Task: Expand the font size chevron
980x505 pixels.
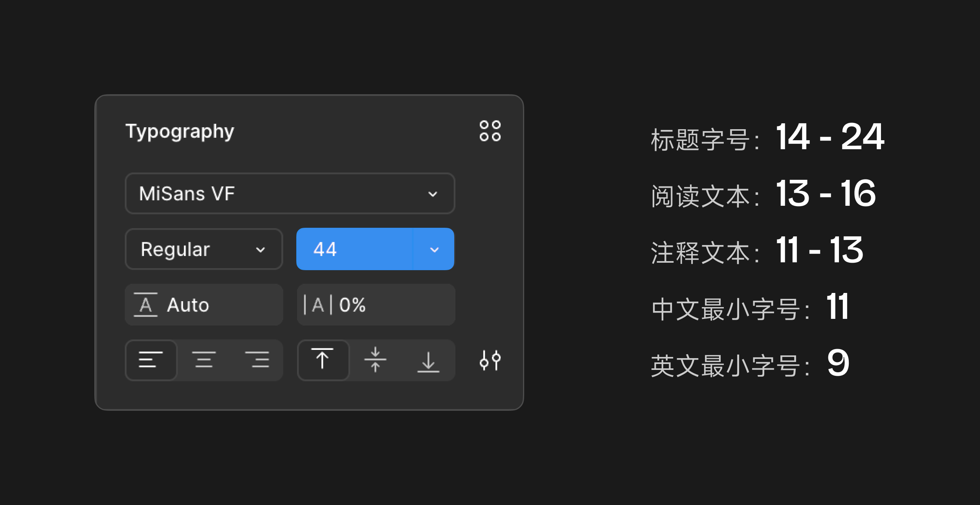Action: point(434,249)
